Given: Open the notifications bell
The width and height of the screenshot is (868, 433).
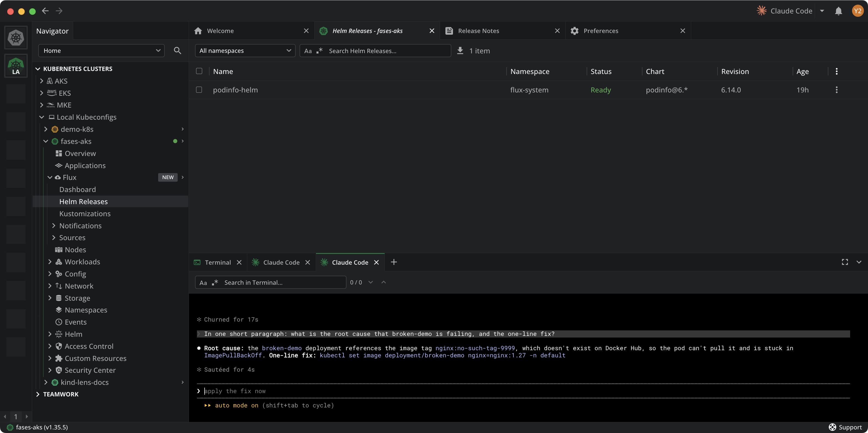Looking at the screenshot, I should pos(838,11).
